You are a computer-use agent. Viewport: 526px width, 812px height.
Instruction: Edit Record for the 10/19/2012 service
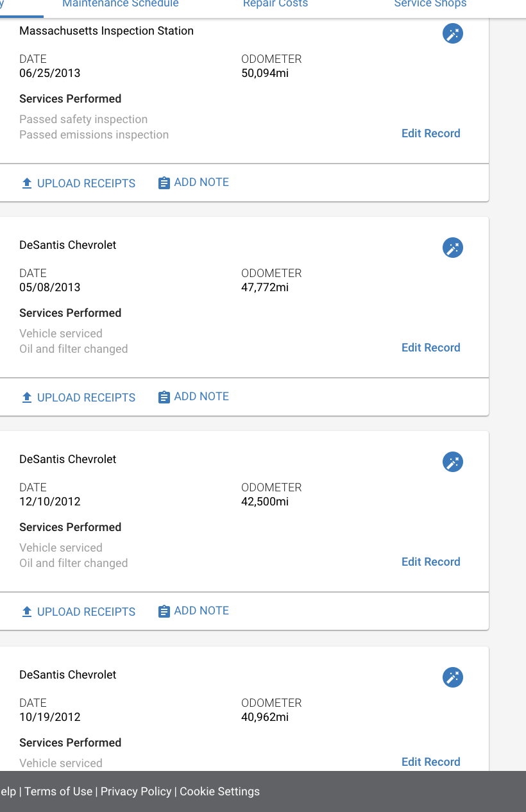[x=431, y=762]
